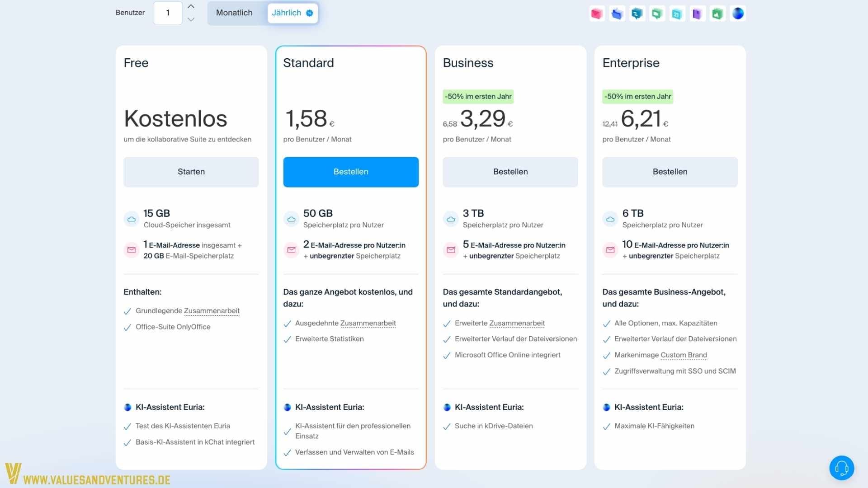Click the Business -50% im ersten Jahr badge
The width and height of the screenshot is (868, 488).
pos(478,96)
